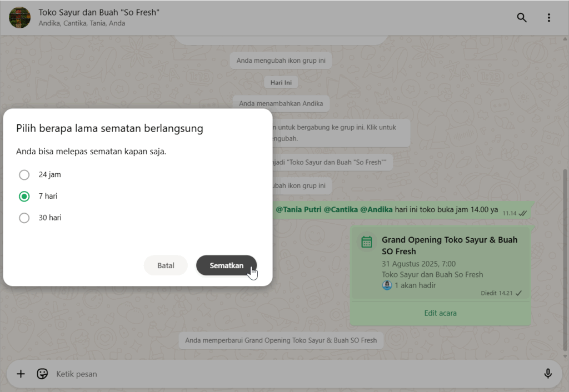The image size is (569, 392).
Task: Click the calendar icon on event card
Action: [x=367, y=242]
